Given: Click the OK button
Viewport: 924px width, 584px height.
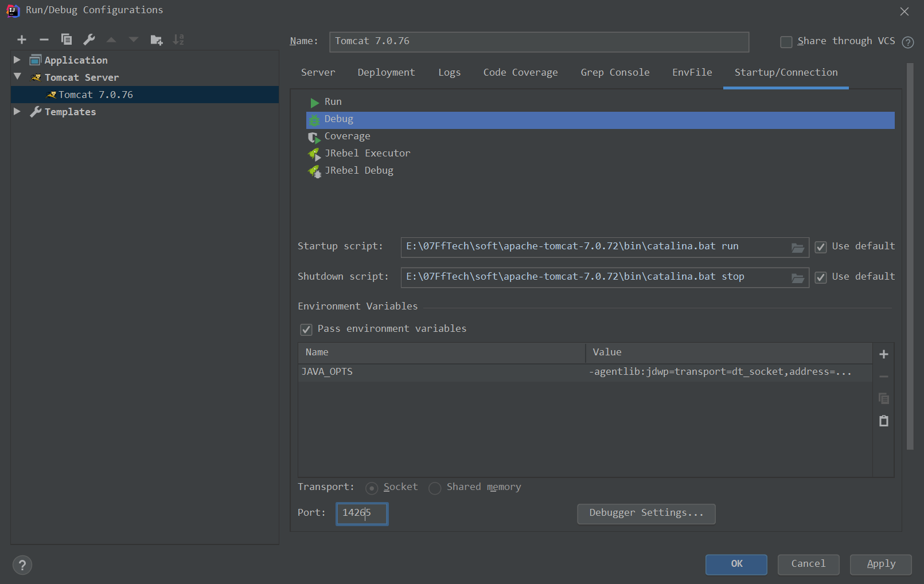Looking at the screenshot, I should pyautogui.click(x=736, y=565).
